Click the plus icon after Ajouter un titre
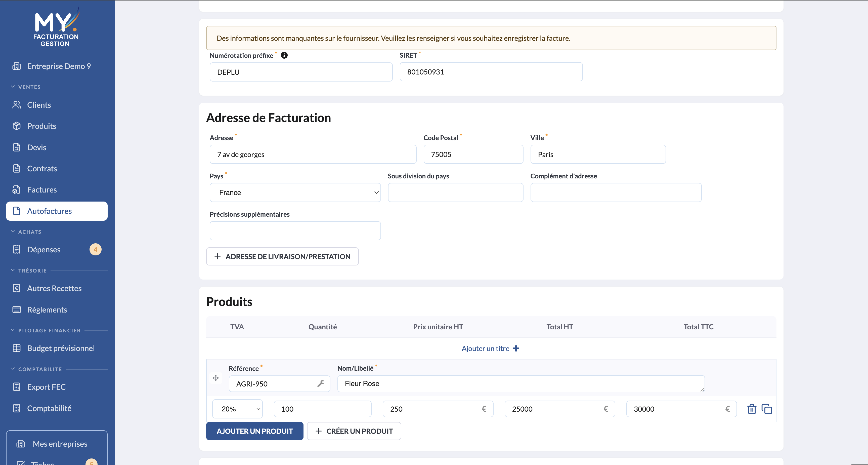This screenshot has width=868, height=465. (516, 349)
